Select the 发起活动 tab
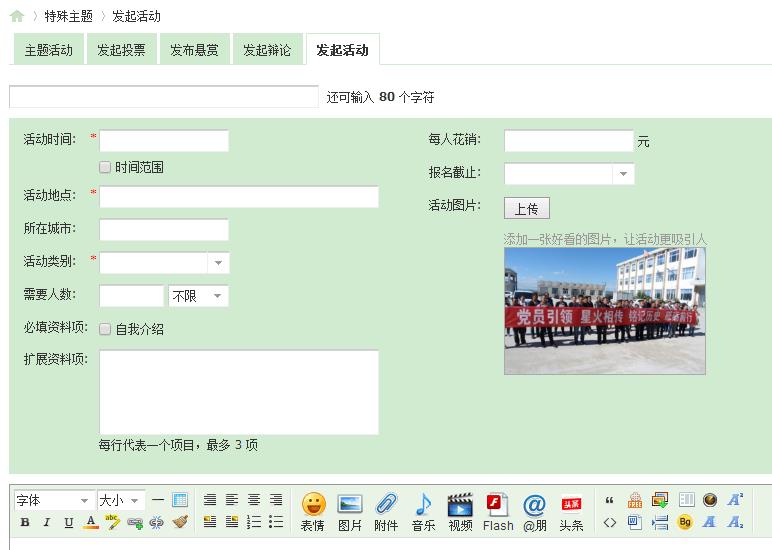The width and height of the screenshot is (772, 550). (x=343, y=49)
